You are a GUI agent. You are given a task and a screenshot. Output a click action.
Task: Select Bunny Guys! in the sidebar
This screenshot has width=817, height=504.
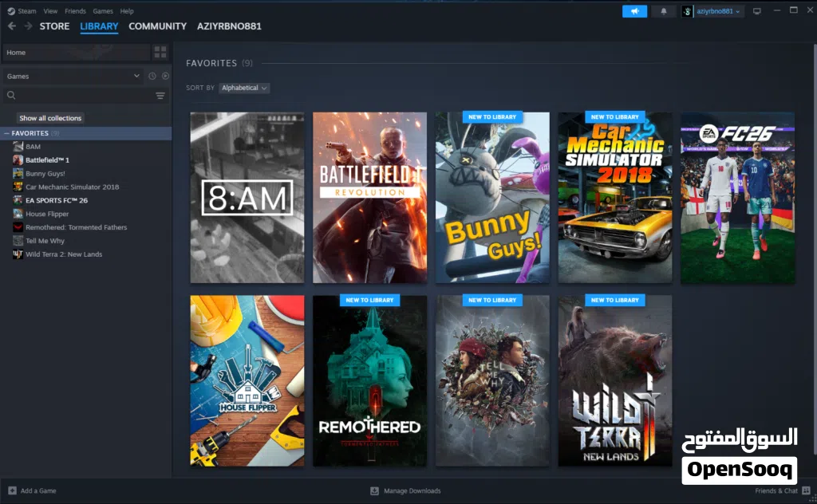pos(45,173)
